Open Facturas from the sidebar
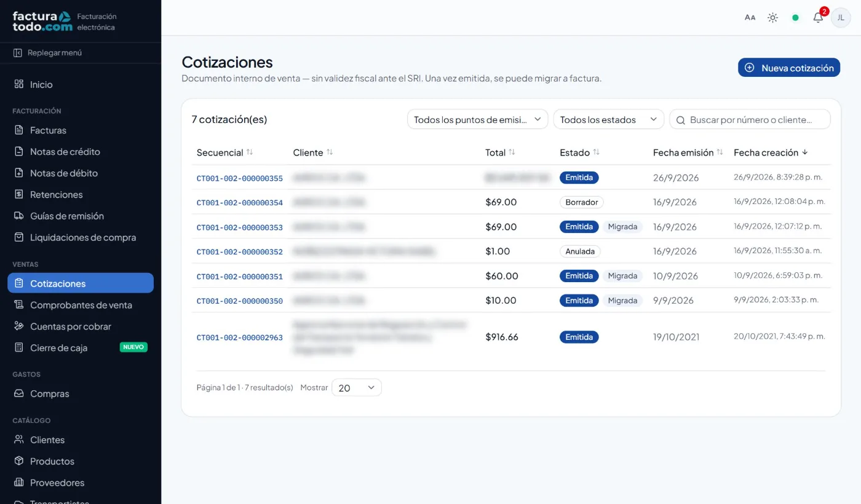 click(x=48, y=130)
